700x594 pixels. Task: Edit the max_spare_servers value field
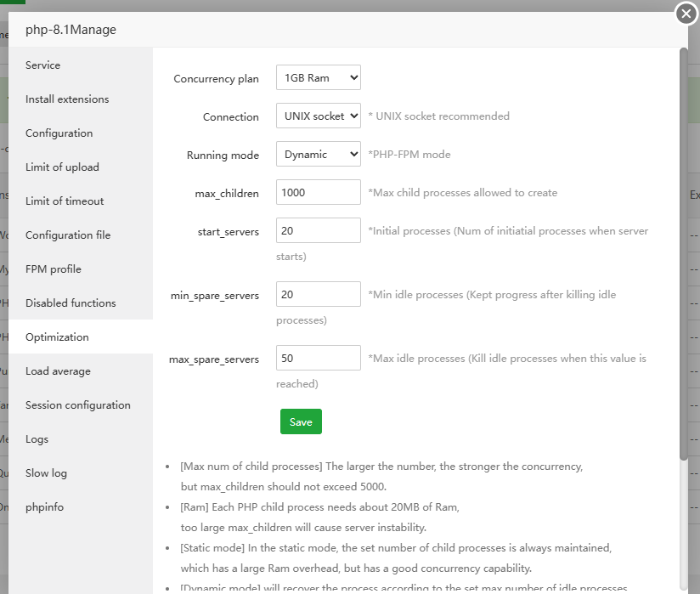(319, 359)
